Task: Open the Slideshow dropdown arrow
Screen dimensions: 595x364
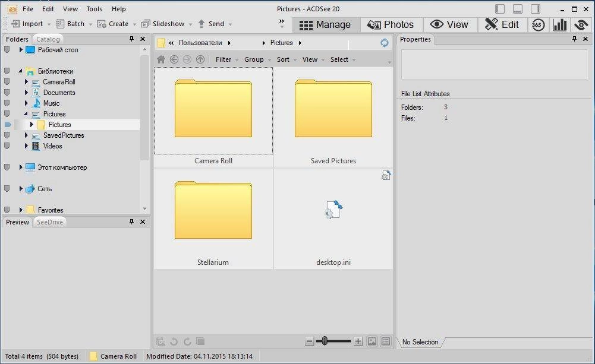Action: tap(190, 24)
